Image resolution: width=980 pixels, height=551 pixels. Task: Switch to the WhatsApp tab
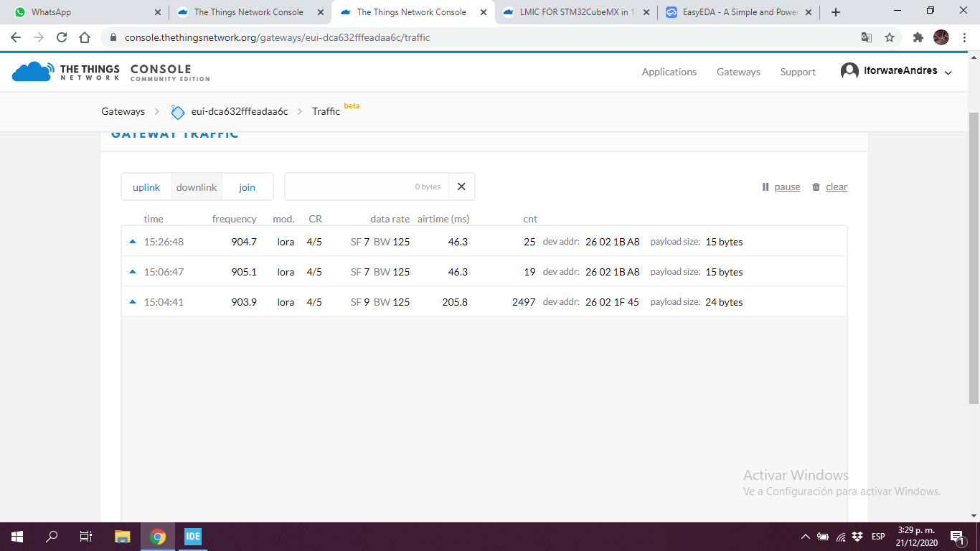pos(88,12)
